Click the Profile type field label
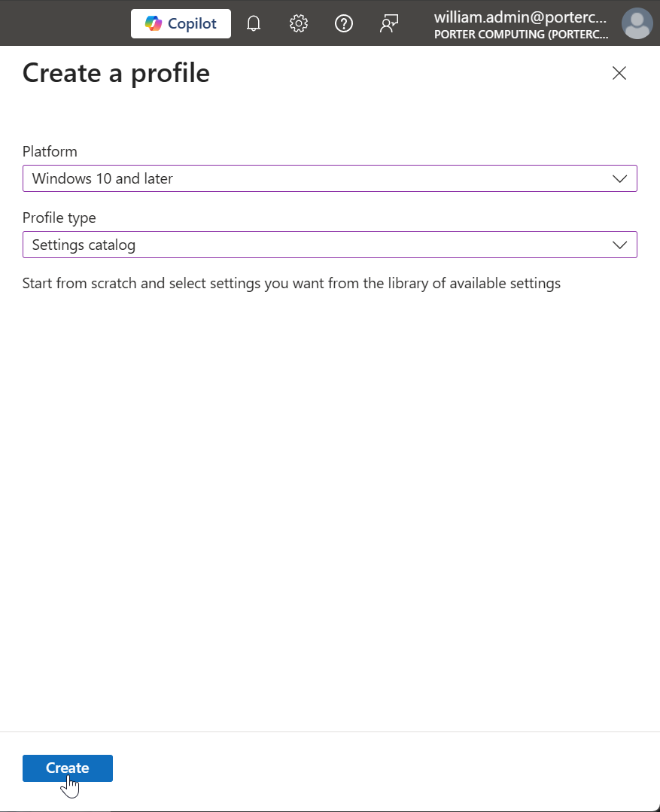 (59, 218)
